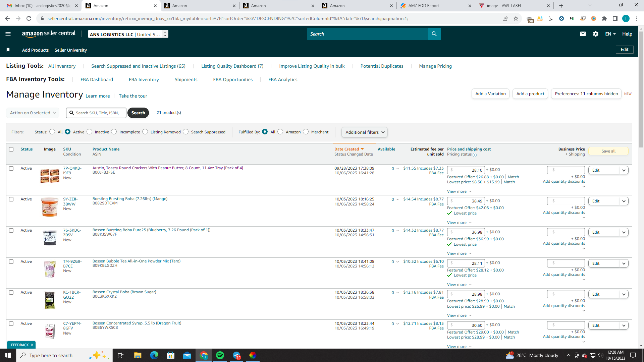
Task: Open Chrome three-dot menu
Action: point(637,18)
